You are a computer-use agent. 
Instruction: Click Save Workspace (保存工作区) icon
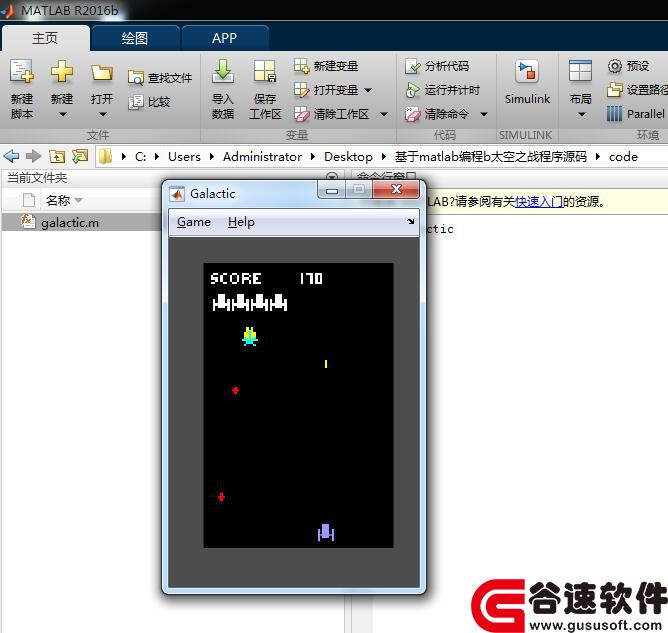(265, 72)
